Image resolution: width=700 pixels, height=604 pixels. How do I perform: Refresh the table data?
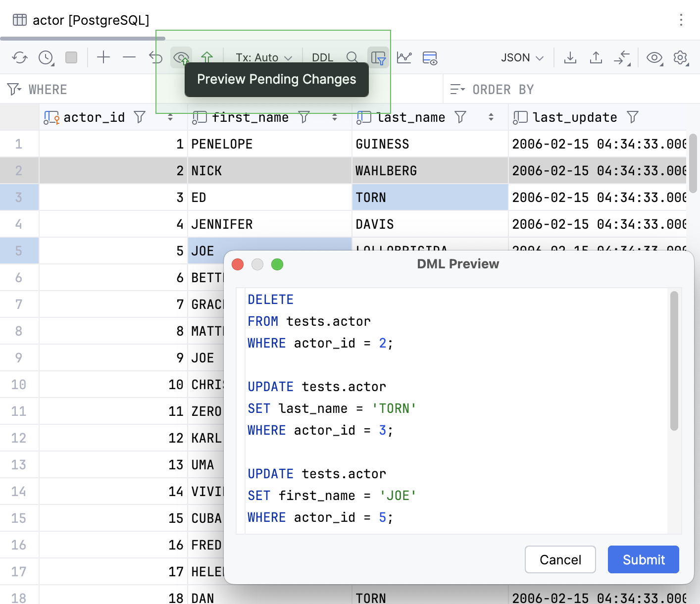[x=20, y=57]
